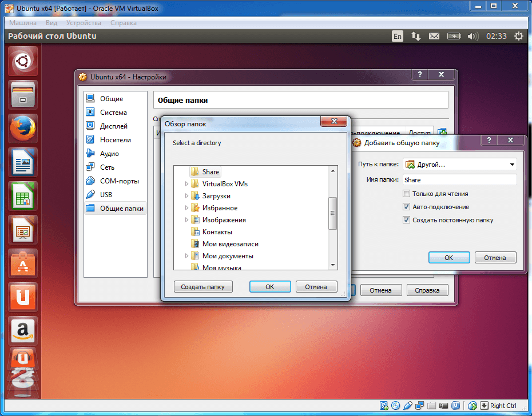The image size is (532, 416).
Task: Expand the Изображения folder node
Action: pyautogui.click(x=186, y=220)
